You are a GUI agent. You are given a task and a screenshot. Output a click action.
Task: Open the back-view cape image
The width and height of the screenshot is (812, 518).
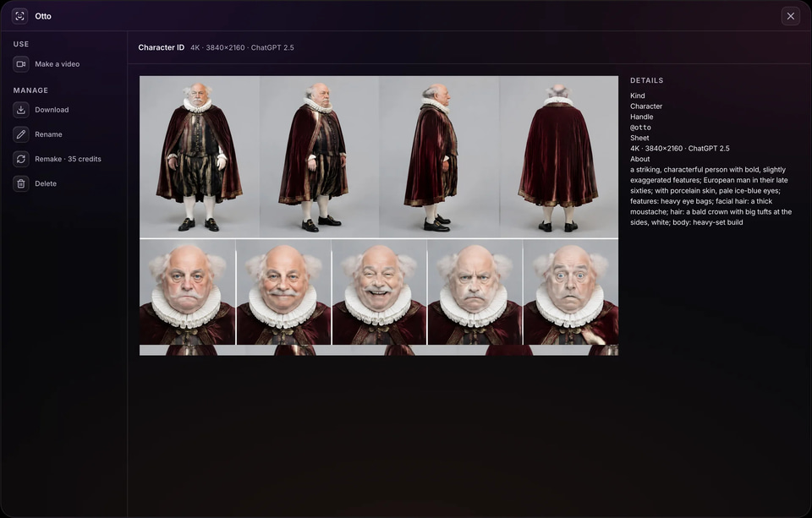[x=558, y=157]
